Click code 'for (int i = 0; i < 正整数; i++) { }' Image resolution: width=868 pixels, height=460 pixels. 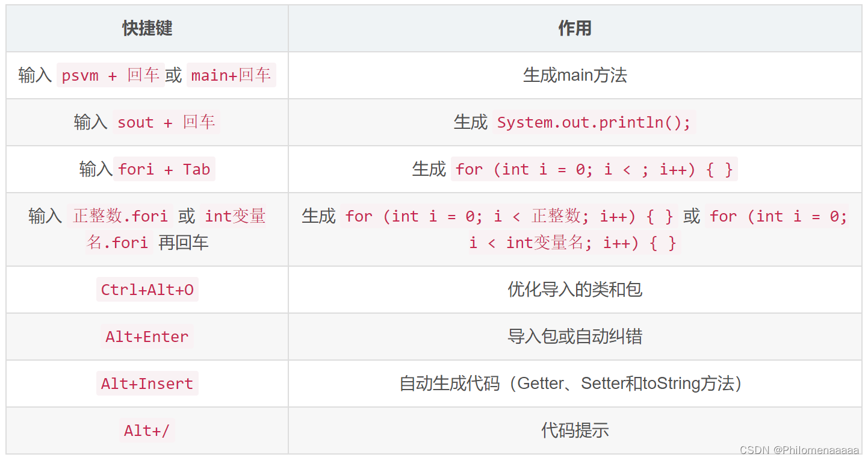509,216
